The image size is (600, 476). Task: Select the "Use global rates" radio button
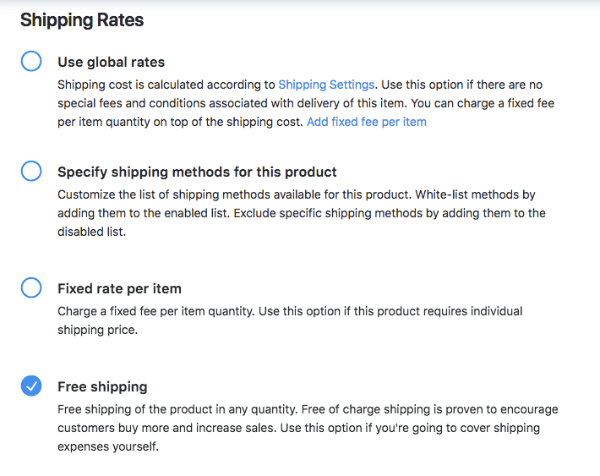pyautogui.click(x=31, y=62)
